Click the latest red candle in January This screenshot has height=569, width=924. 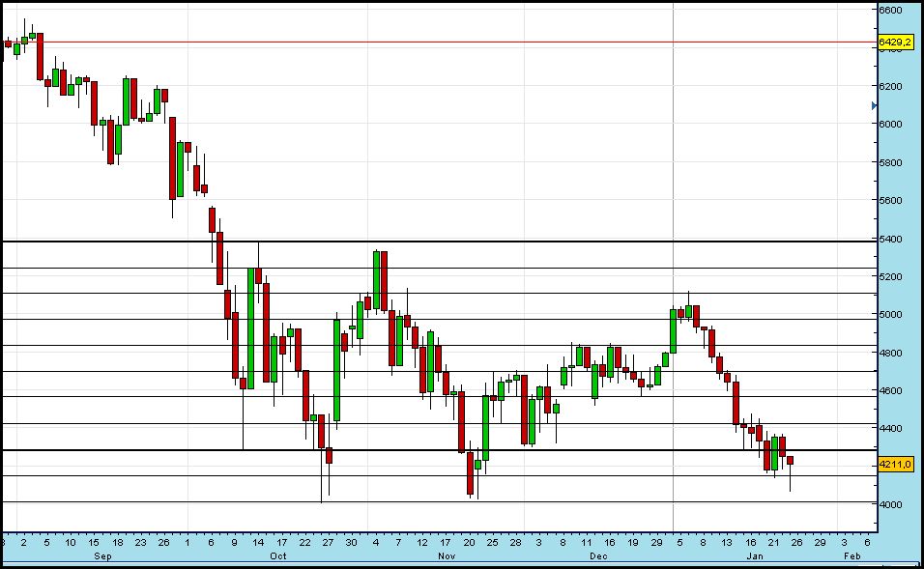pos(791,460)
